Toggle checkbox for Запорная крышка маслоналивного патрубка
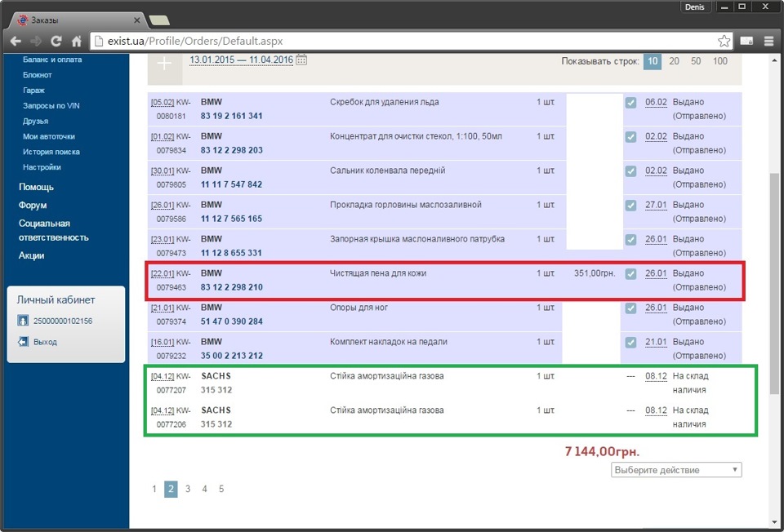The width and height of the screenshot is (784, 532). (x=631, y=239)
